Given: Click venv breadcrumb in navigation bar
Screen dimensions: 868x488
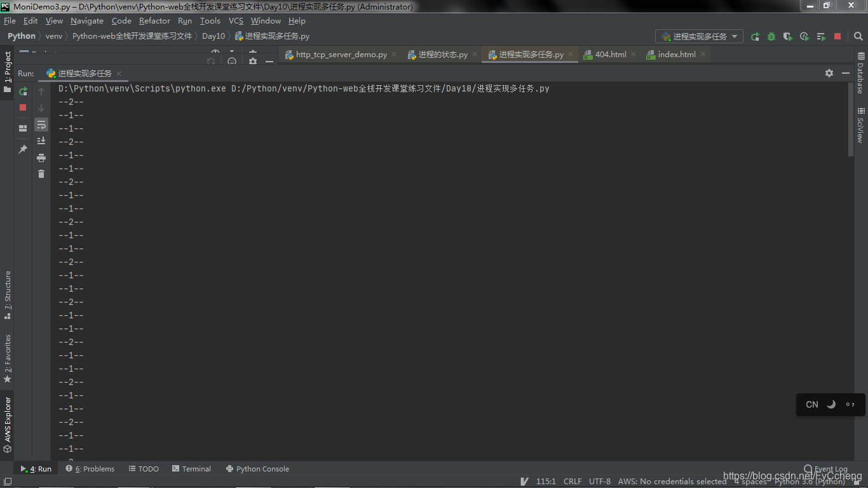Looking at the screenshot, I should [x=54, y=36].
